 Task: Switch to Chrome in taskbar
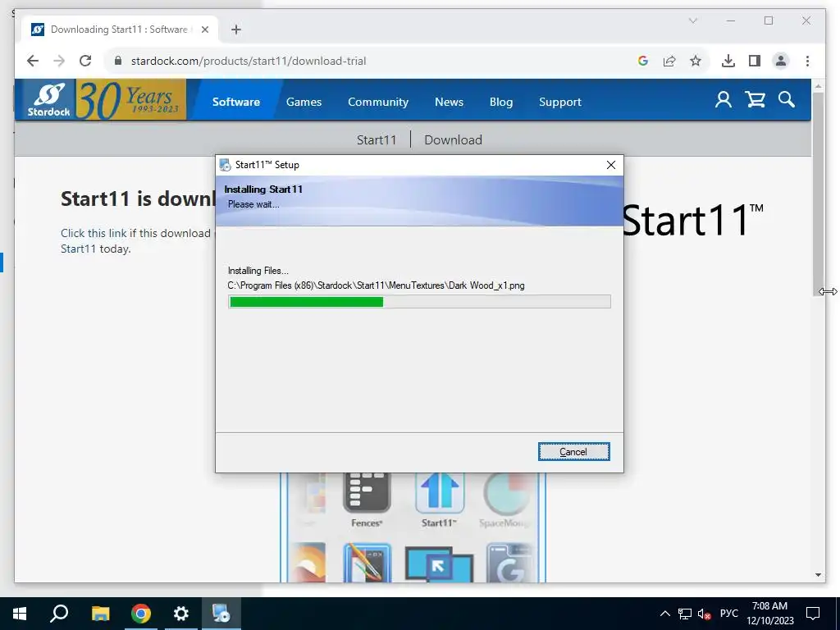point(141,614)
